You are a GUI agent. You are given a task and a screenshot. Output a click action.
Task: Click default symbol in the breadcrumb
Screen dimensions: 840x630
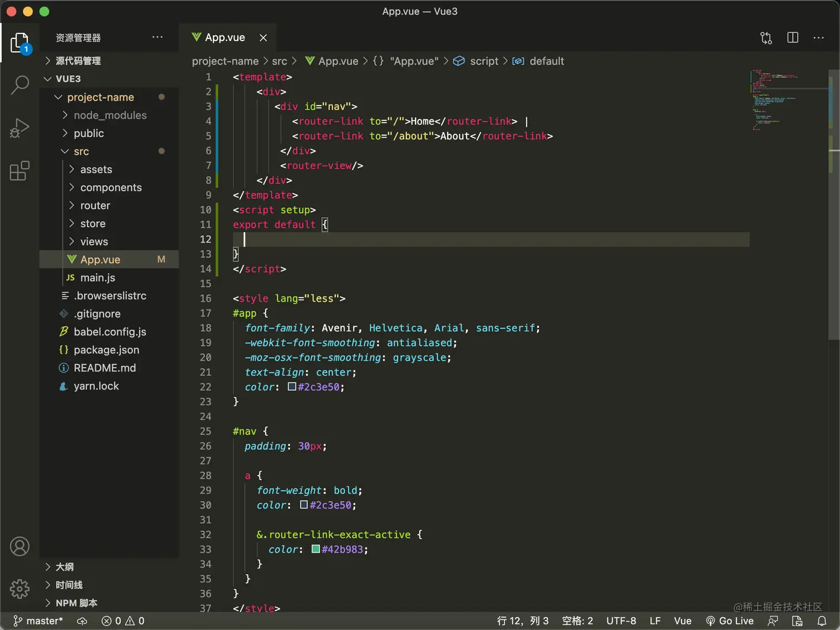538,61
